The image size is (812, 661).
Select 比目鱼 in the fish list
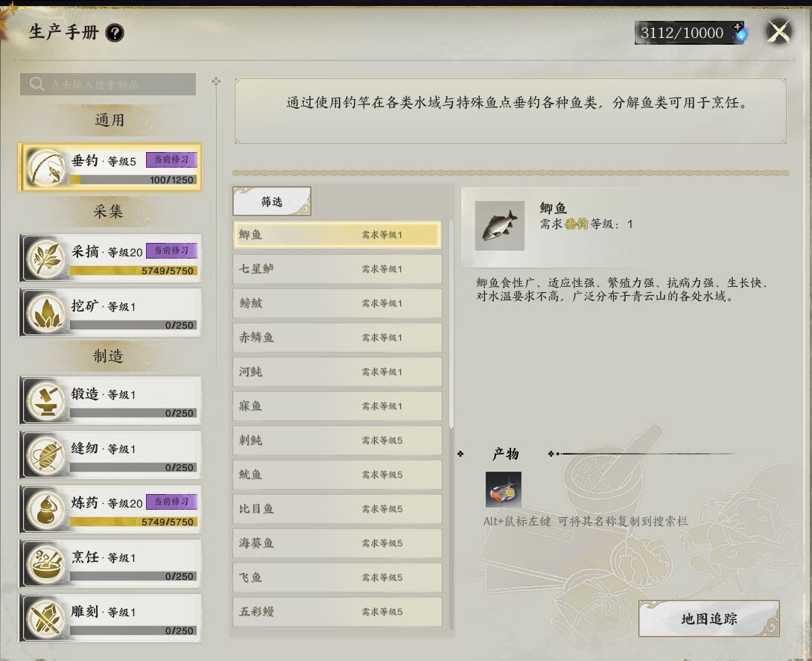coord(337,509)
